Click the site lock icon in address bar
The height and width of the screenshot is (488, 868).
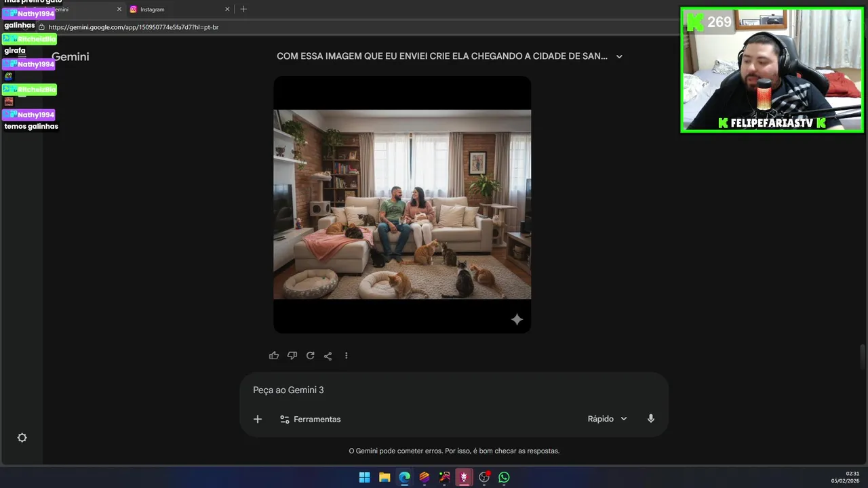pyautogui.click(x=41, y=27)
